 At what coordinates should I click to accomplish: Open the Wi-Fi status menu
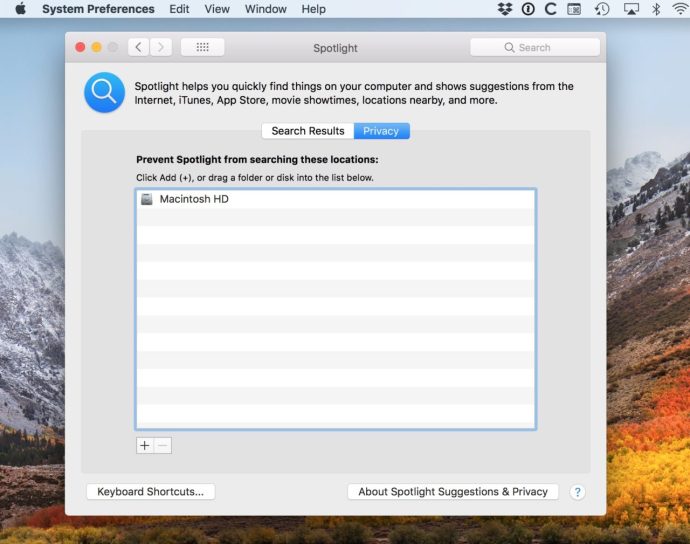(681, 9)
